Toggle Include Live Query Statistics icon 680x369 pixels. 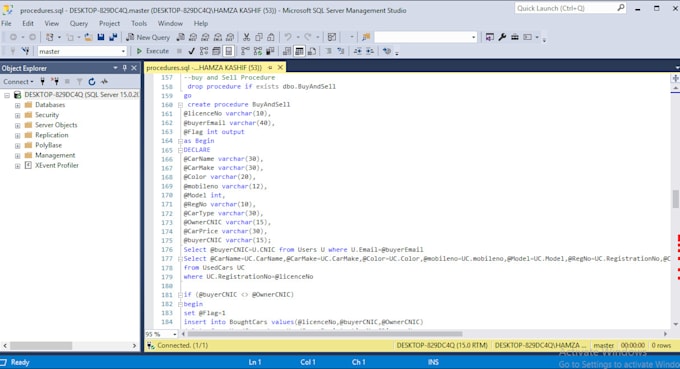click(x=258, y=51)
